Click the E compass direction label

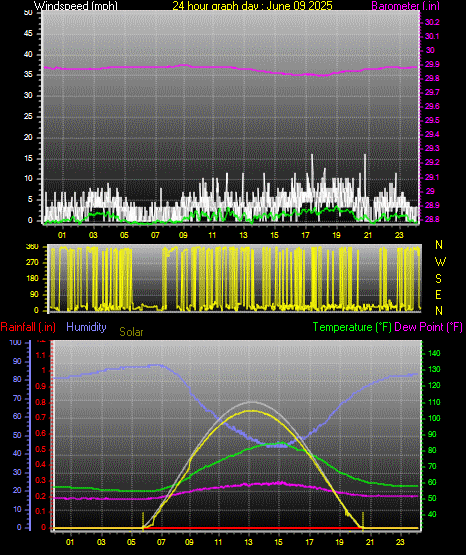(x=438, y=295)
